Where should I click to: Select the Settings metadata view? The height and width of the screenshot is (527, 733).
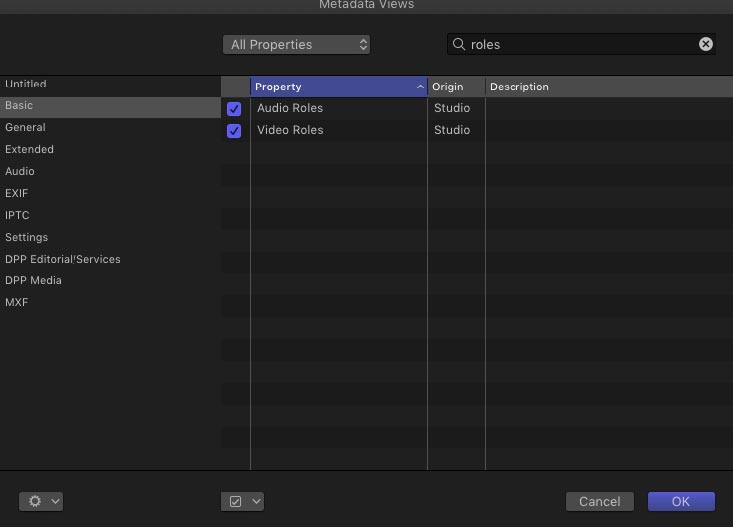110,237
